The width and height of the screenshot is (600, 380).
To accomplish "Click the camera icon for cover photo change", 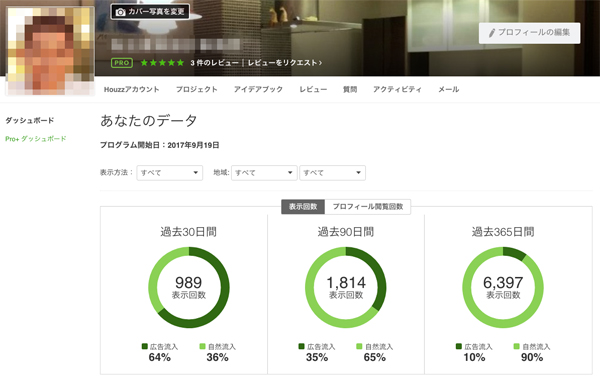I will pyautogui.click(x=121, y=12).
